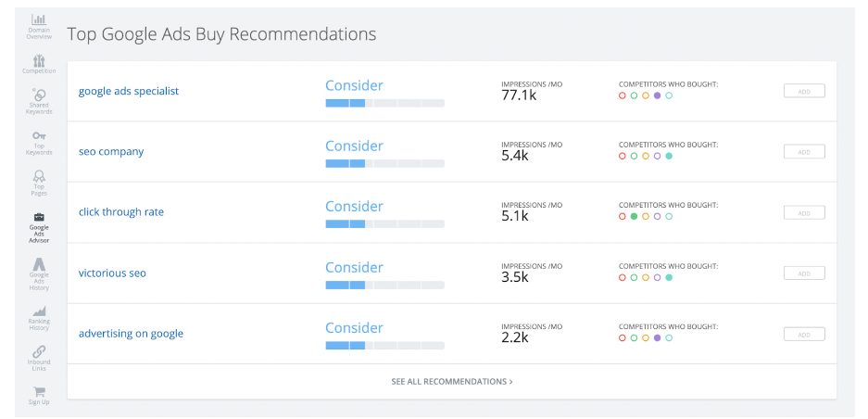868x419 pixels.
Task: Click the 'click through rate' keyword
Action: (x=121, y=212)
